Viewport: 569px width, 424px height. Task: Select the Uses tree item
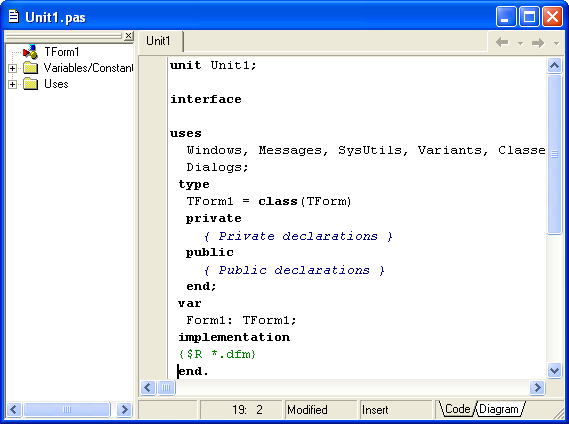click(56, 84)
